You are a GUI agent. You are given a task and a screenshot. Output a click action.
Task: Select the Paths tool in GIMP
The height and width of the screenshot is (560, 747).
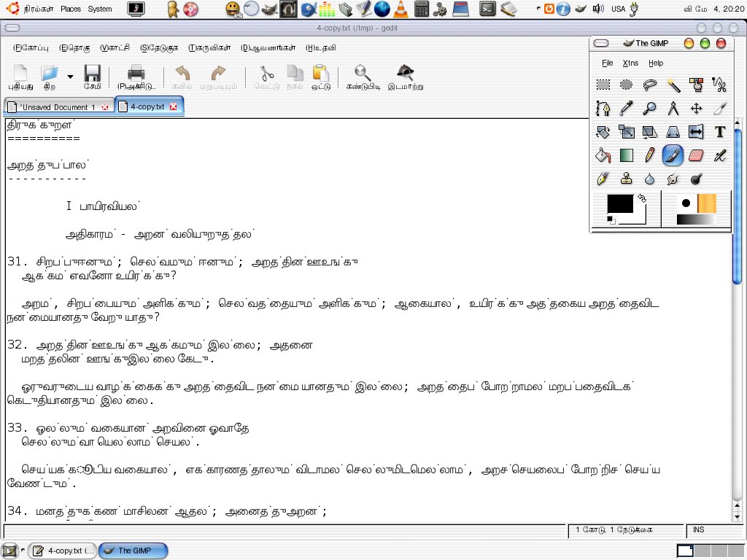pos(603,109)
